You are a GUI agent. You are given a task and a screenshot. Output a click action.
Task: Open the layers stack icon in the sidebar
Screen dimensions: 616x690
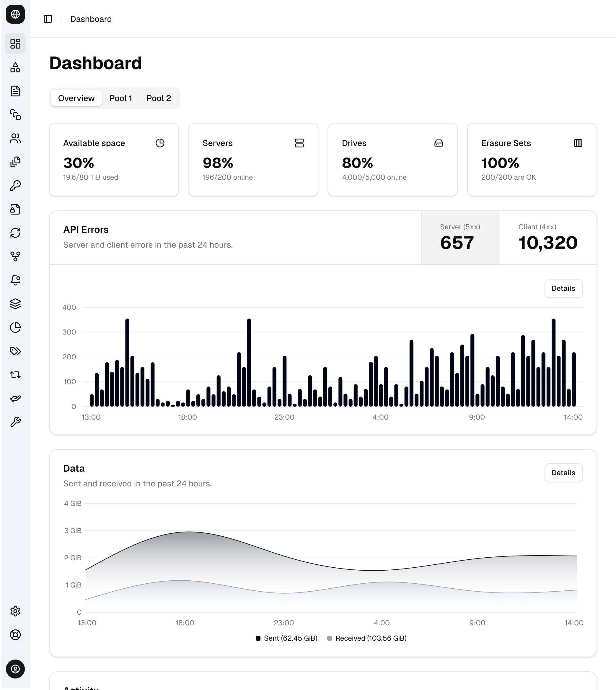coord(15,303)
